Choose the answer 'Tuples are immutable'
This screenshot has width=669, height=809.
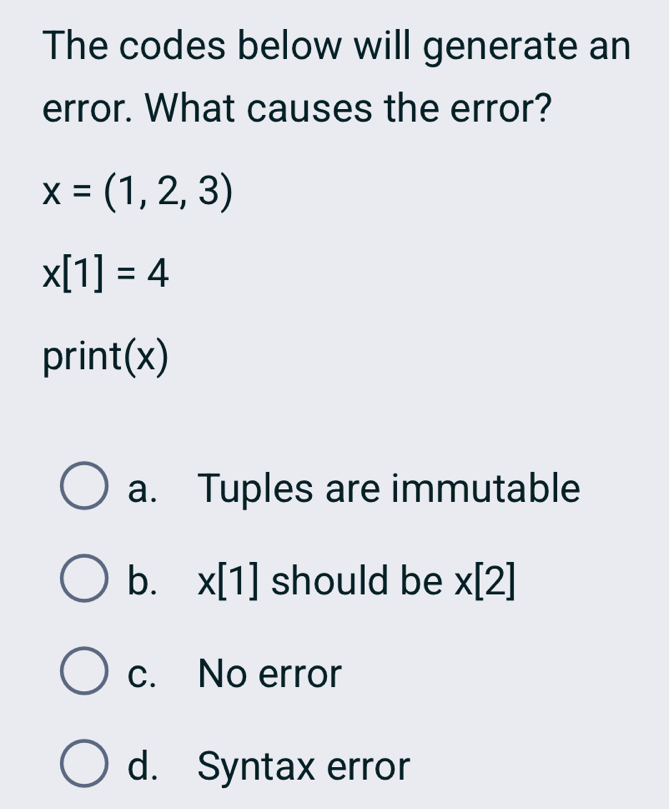[388, 488]
